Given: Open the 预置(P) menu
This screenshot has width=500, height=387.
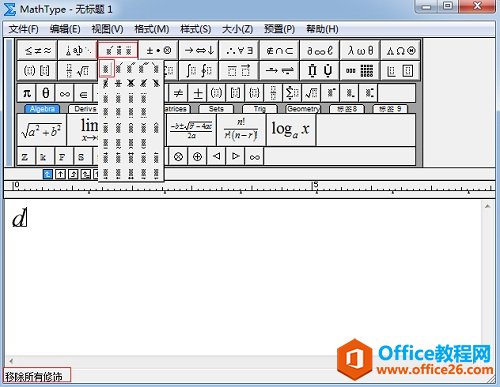Looking at the screenshot, I should [x=279, y=29].
